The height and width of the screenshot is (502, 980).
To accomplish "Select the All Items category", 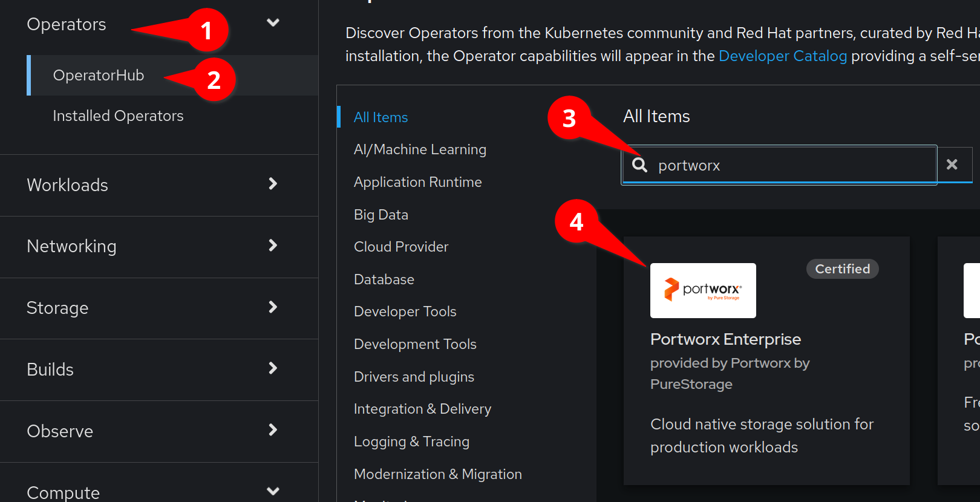I will [x=381, y=117].
